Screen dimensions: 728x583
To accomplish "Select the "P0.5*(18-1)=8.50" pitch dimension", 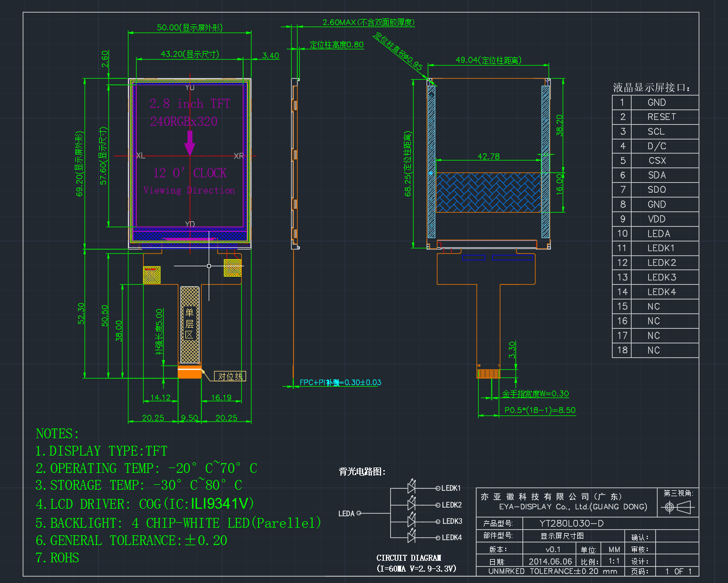I will tap(540, 410).
